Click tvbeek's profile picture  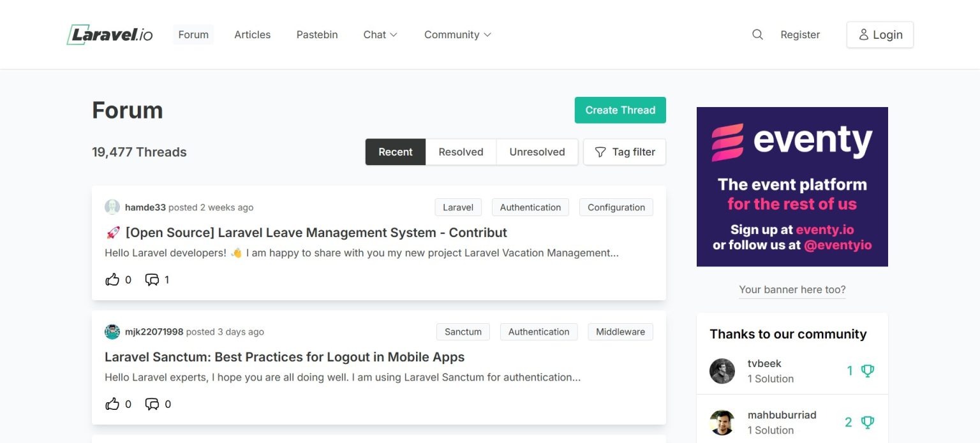point(722,371)
